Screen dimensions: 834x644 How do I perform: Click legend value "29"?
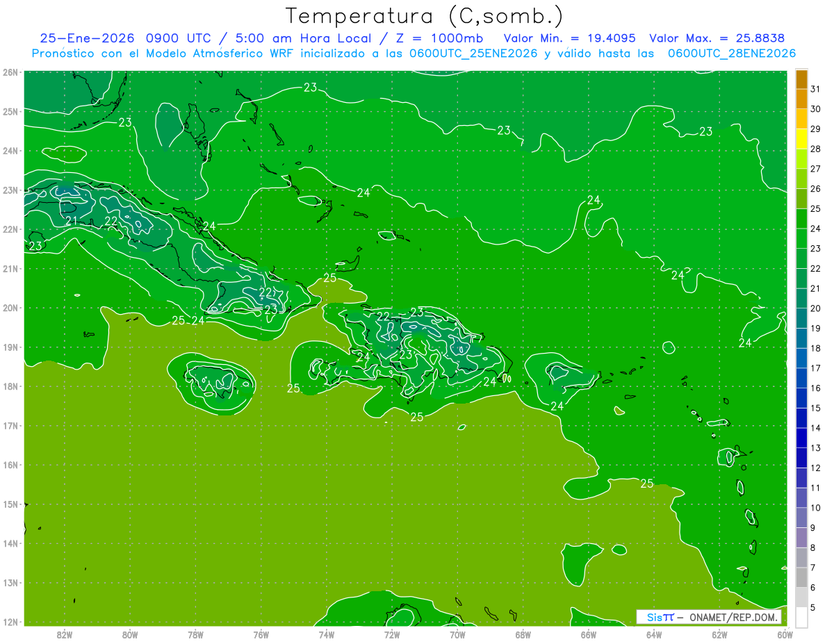pos(815,129)
